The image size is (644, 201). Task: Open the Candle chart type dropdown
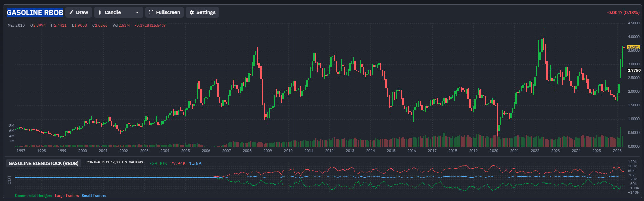[x=118, y=12]
